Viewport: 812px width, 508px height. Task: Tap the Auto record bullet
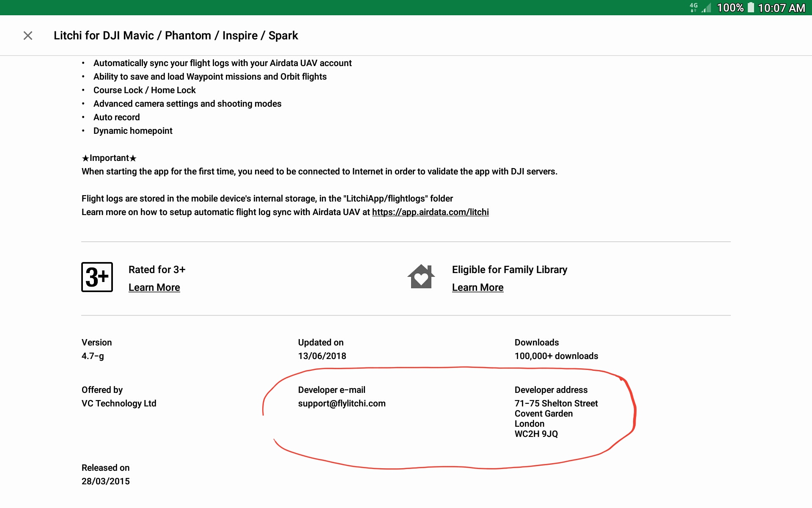point(116,117)
